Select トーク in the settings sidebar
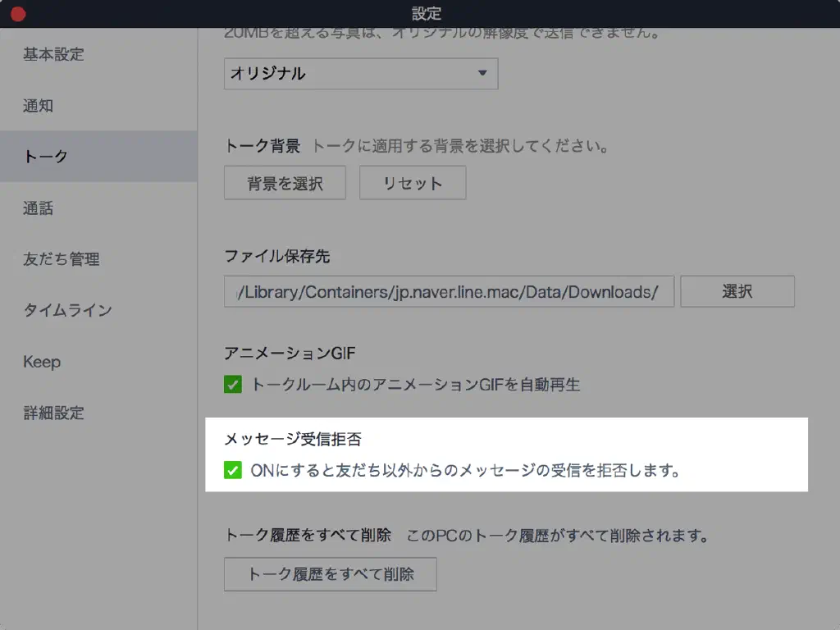Screen dimensions: 840x630 tap(45, 157)
